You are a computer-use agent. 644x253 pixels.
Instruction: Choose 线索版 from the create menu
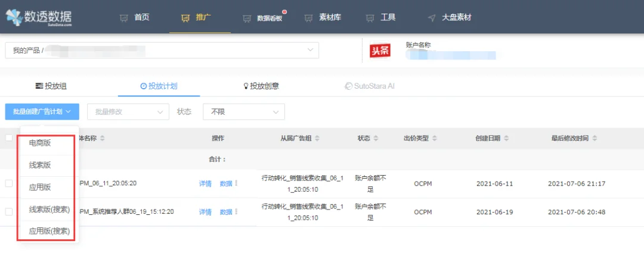tap(40, 165)
